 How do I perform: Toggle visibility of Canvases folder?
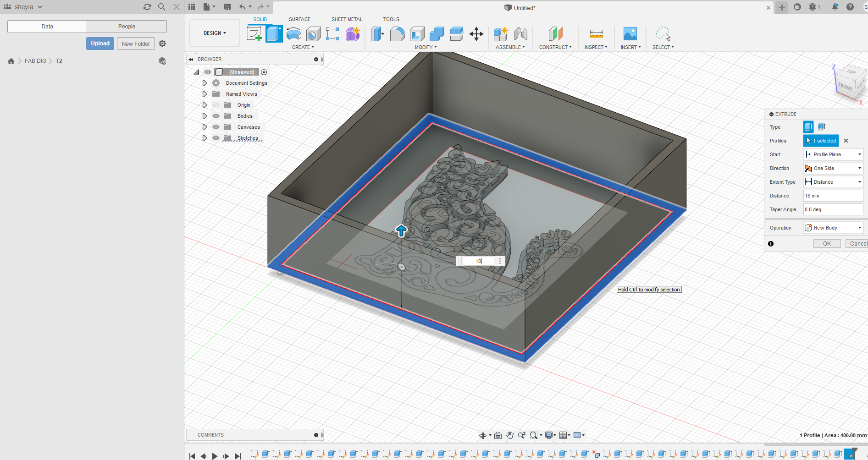[216, 127]
